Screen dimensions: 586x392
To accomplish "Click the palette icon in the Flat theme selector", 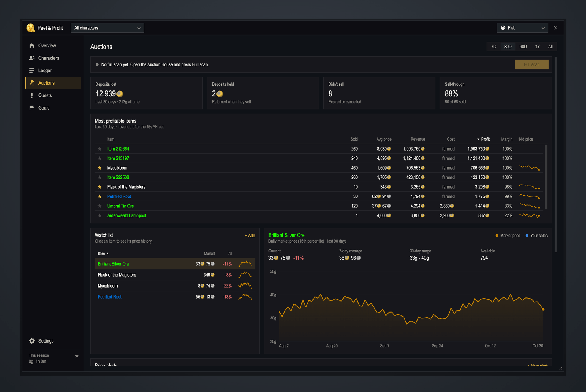I will click(x=503, y=28).
